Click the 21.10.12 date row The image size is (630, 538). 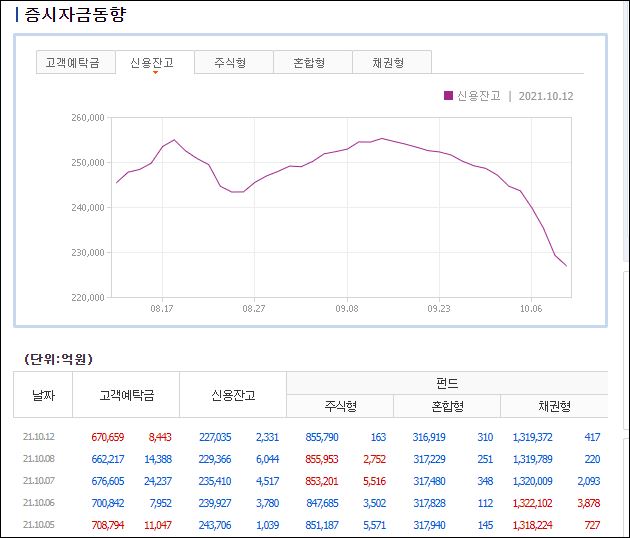pyautogui.click(x=39, y=437)
